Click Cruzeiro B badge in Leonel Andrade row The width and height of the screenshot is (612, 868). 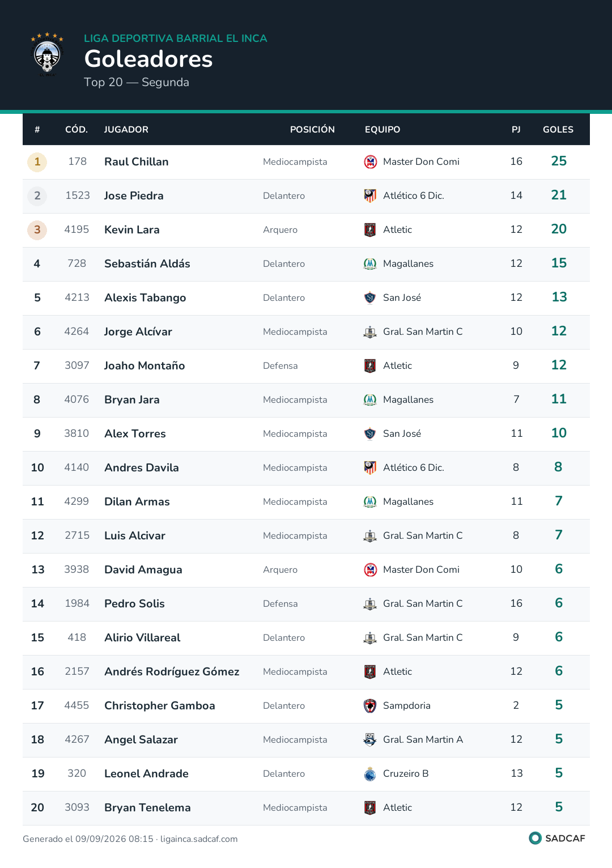[370, 774]
